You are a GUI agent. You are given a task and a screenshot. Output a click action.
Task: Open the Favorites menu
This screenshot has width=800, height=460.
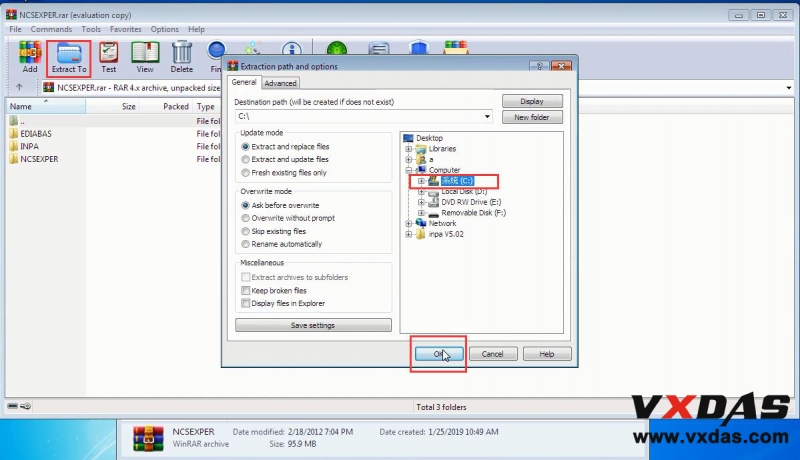pyautogui.click(x=126, y=29)
